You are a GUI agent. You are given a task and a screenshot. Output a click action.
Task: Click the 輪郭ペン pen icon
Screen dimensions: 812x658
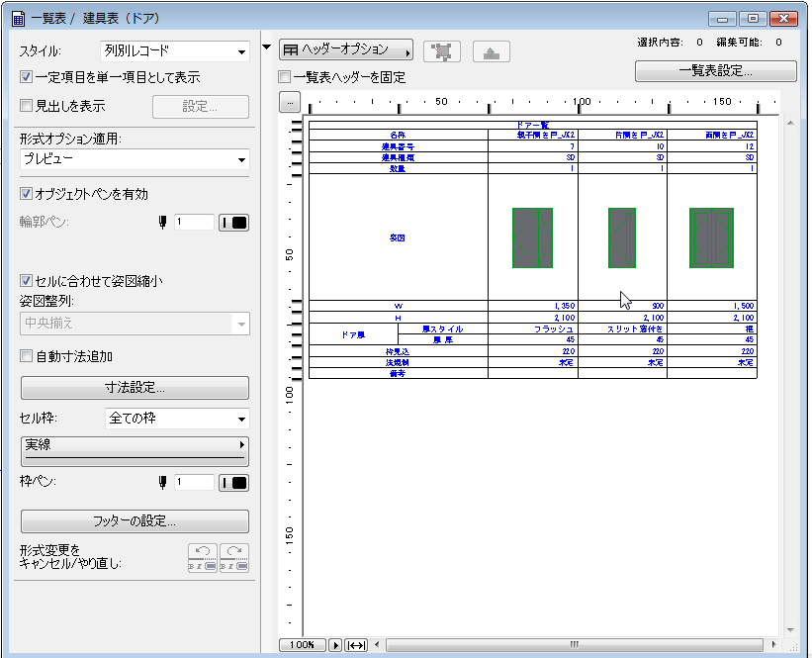(x=162, y=223)
